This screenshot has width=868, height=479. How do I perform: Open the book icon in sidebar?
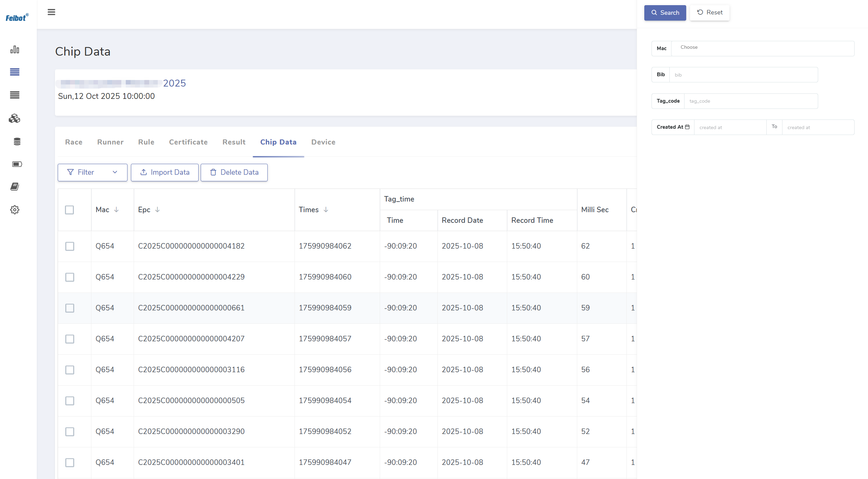click(15, 186)
